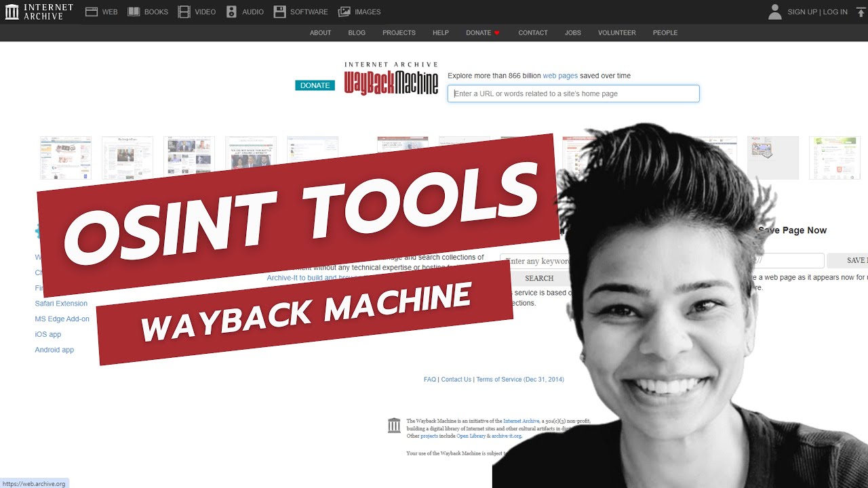This screenshot has width=868, height=488.
Task: Click the upload arrow icon
Action: coord(861,12)
